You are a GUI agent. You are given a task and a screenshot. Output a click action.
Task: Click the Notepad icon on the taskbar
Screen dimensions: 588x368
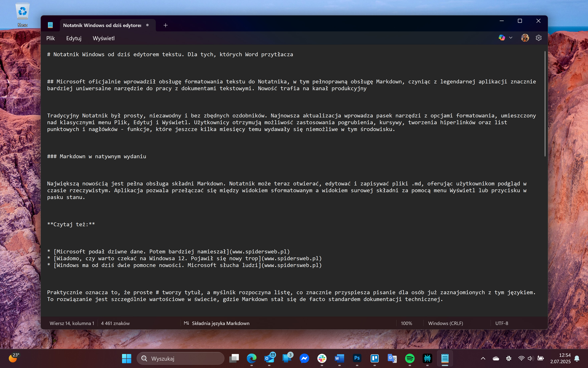coord(445,358)
